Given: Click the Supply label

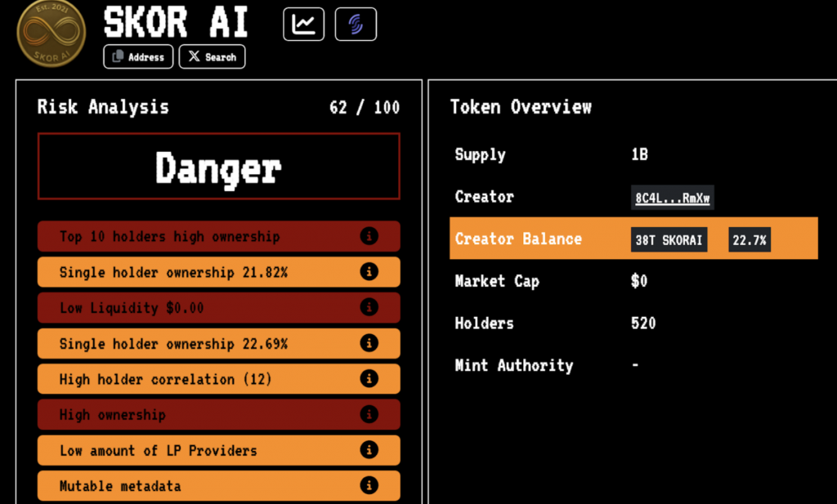Looking at the screenshot, I should [x=481, y=155].
